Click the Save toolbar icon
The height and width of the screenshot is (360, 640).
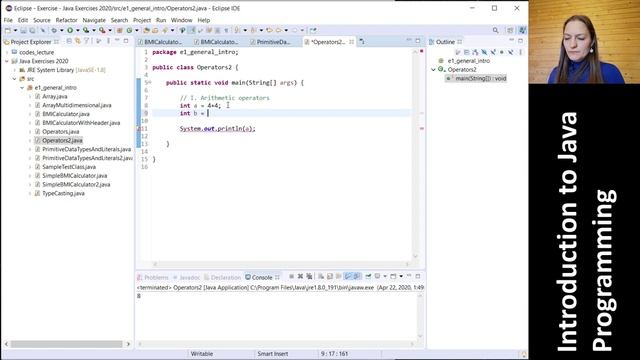point(24,30)
